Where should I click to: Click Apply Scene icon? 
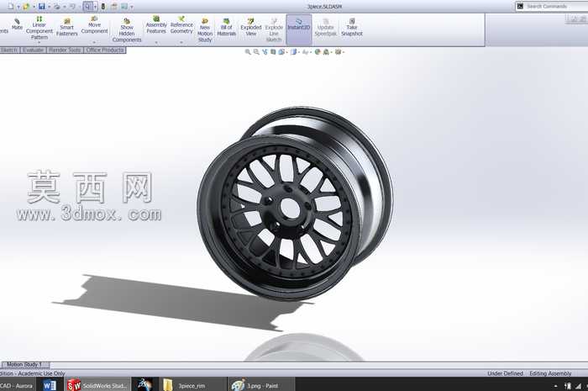click(326, 52)
